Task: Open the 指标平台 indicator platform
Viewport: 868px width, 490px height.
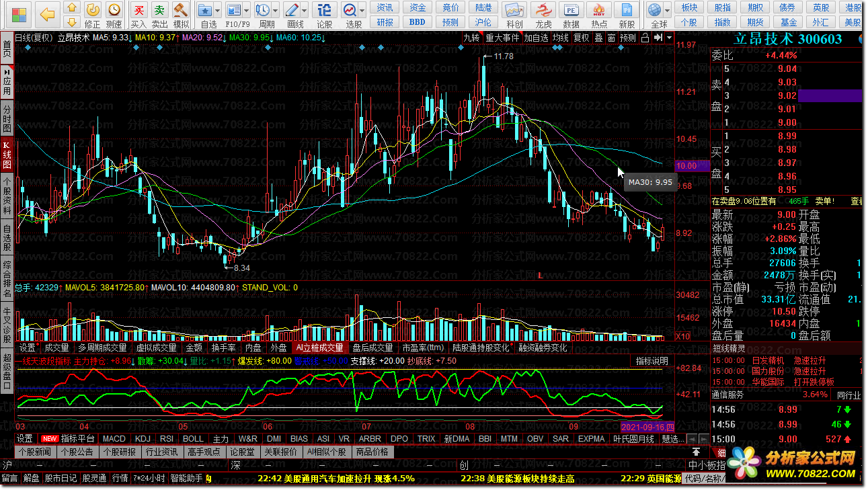Action: (78, 438)
